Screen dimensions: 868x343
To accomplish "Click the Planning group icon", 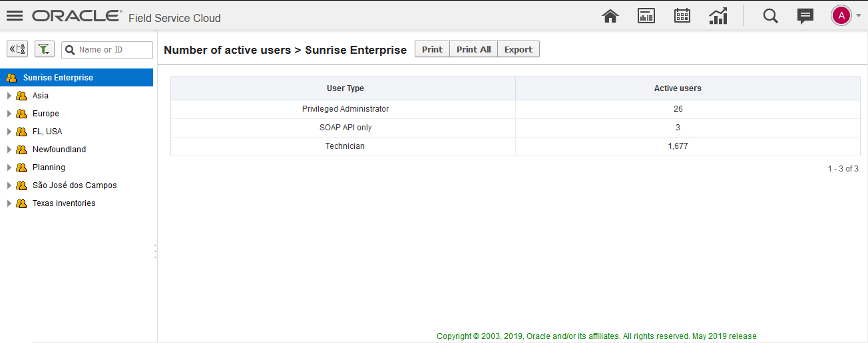I will [x=21, y=168].
